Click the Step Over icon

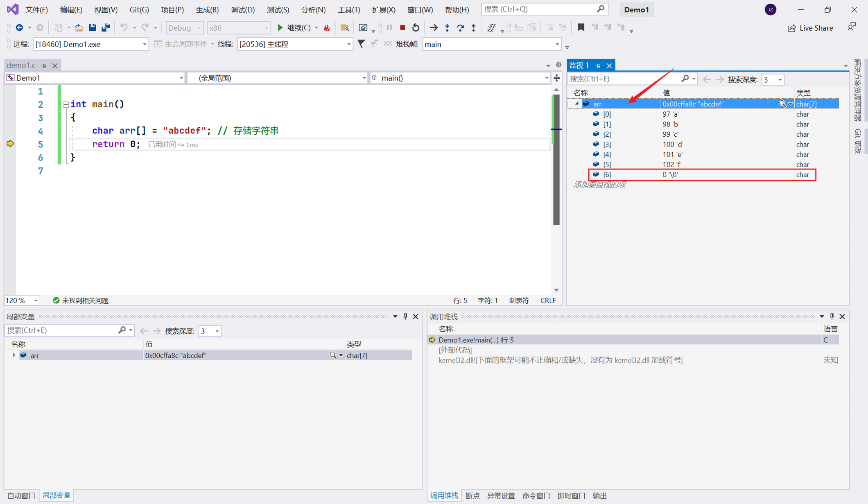point(460,28)
